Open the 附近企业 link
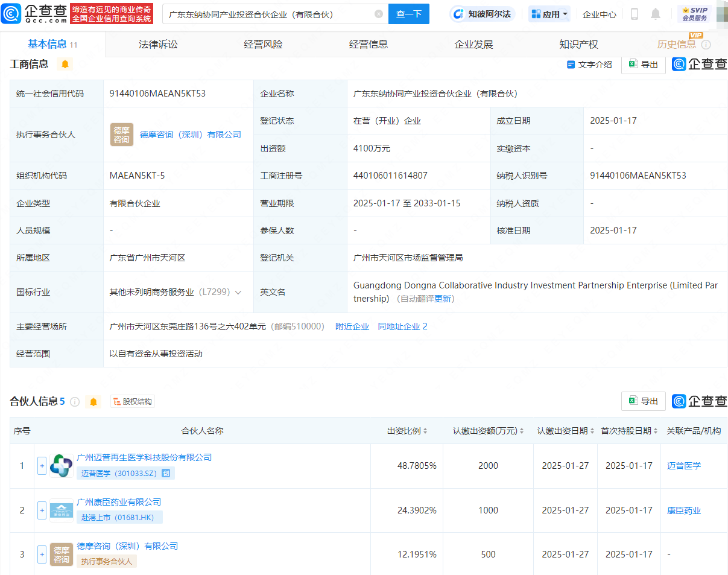The height and width of the screenshot is (575, 728). tap(352, 326)
